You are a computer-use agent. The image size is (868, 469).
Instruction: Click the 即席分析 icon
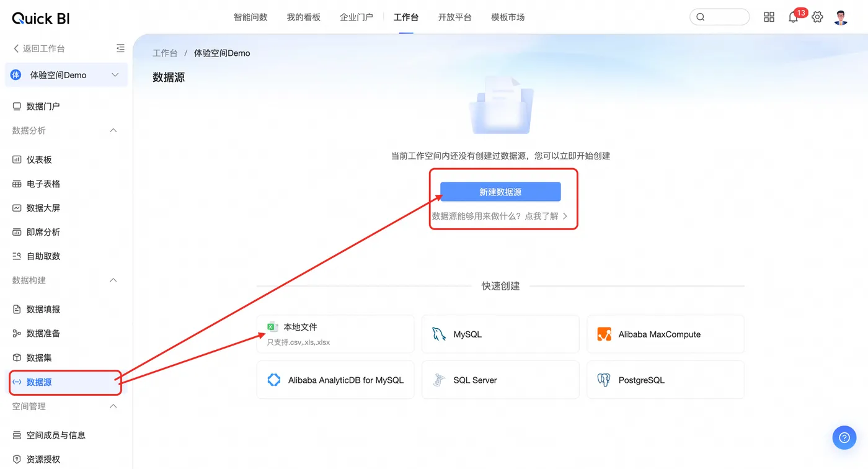pos(17,233)
